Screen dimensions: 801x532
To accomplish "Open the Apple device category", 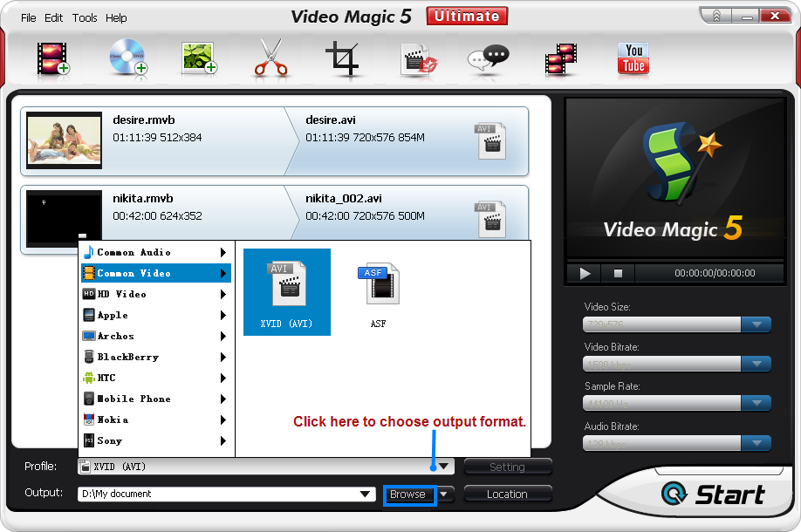I will coord(156,315).
